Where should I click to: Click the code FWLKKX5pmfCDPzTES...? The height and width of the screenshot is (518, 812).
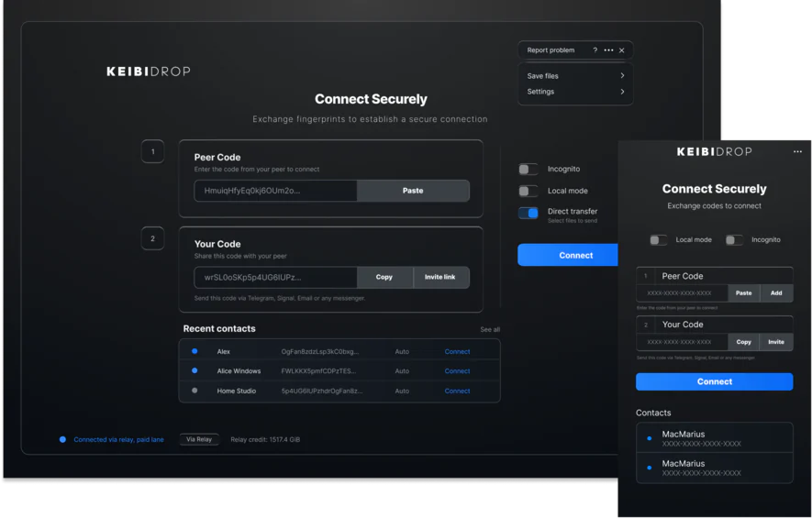pyautogui.click(x=318, y=371)
